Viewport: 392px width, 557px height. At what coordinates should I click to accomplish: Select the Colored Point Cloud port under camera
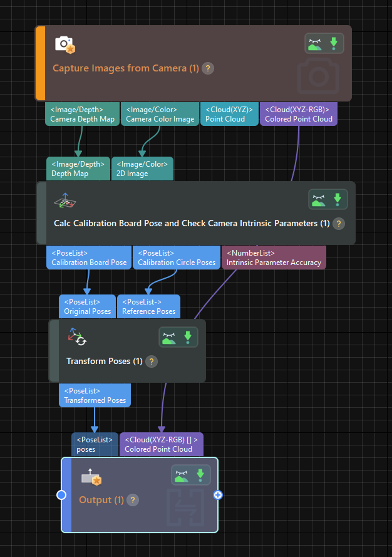pyautogui.click(x=298, y=114)
